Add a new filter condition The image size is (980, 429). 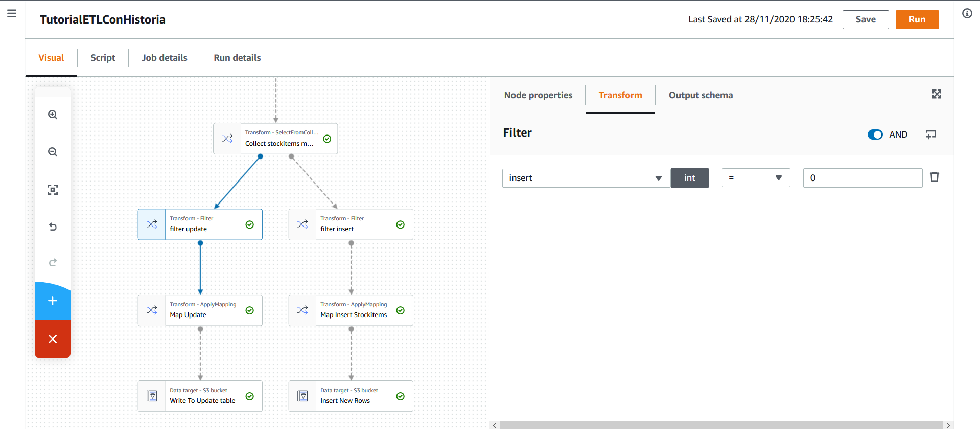pyautogui.click(x=931, y=134)
